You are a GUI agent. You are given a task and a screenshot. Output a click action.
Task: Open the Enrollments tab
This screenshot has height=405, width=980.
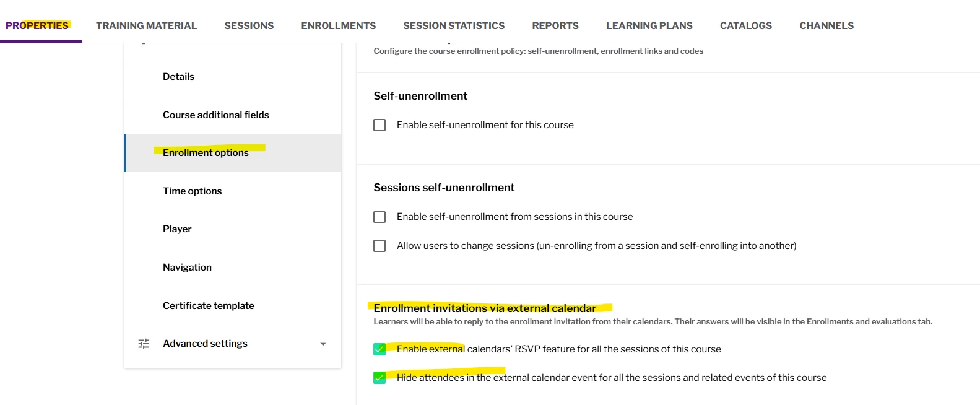339,25
